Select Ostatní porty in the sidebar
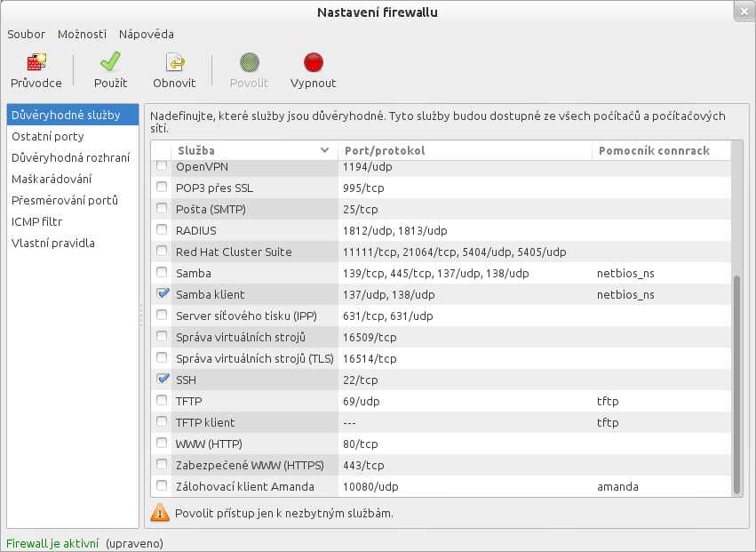Image resolution: width=756 pixels, height=552 pixels. [x=48, y=136]
